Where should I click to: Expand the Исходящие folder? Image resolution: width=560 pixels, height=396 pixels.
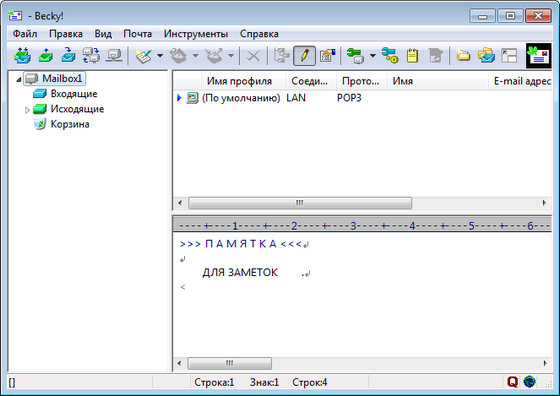27,110
